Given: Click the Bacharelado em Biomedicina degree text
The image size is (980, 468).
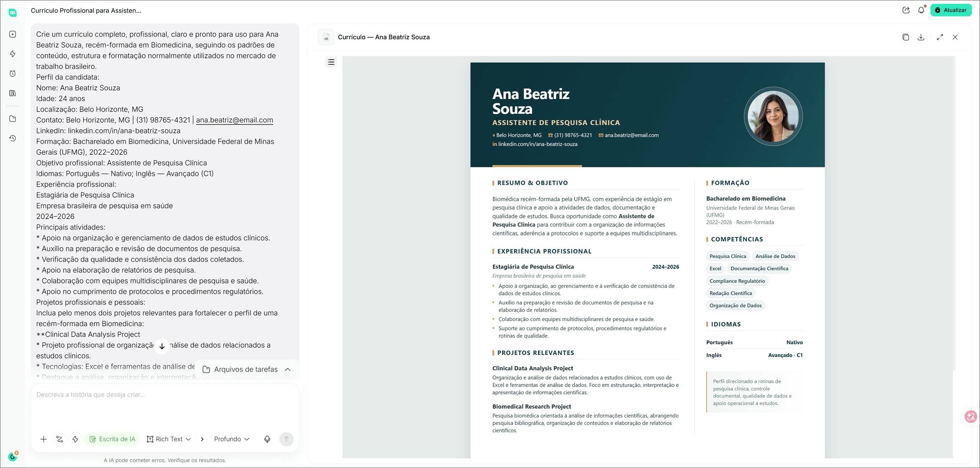Looking at the screenshot, I should pos(746,199).
